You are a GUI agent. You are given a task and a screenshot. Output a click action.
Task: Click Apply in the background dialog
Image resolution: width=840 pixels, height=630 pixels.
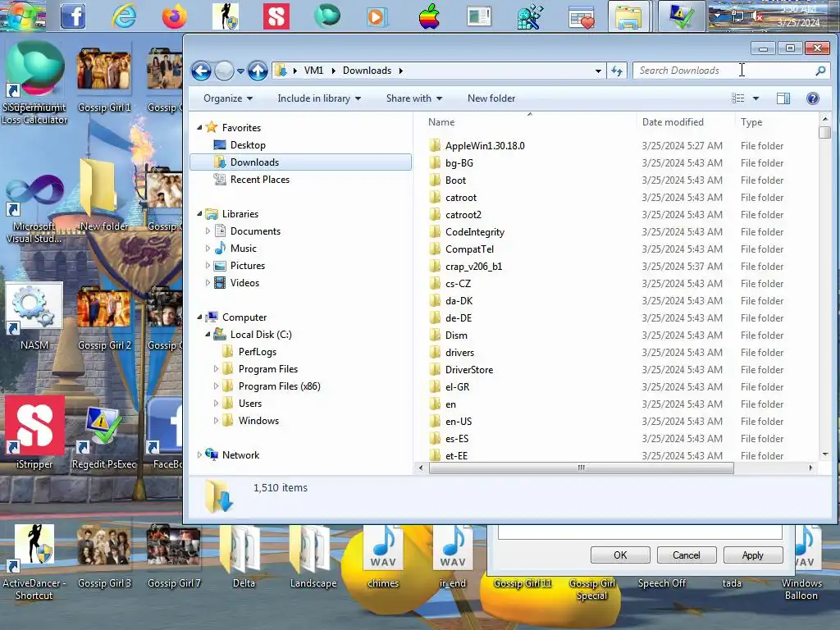(753, 555)
